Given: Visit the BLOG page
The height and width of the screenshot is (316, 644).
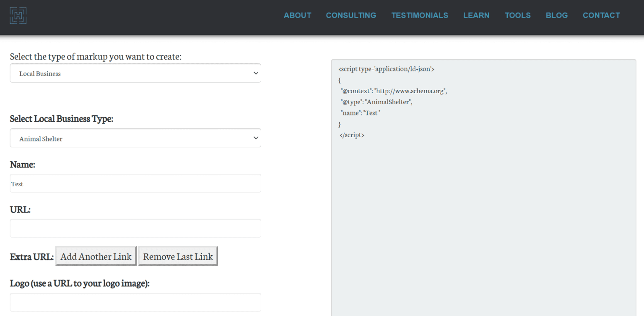Looking at the screenshot, I should click(x=557, y=15).
